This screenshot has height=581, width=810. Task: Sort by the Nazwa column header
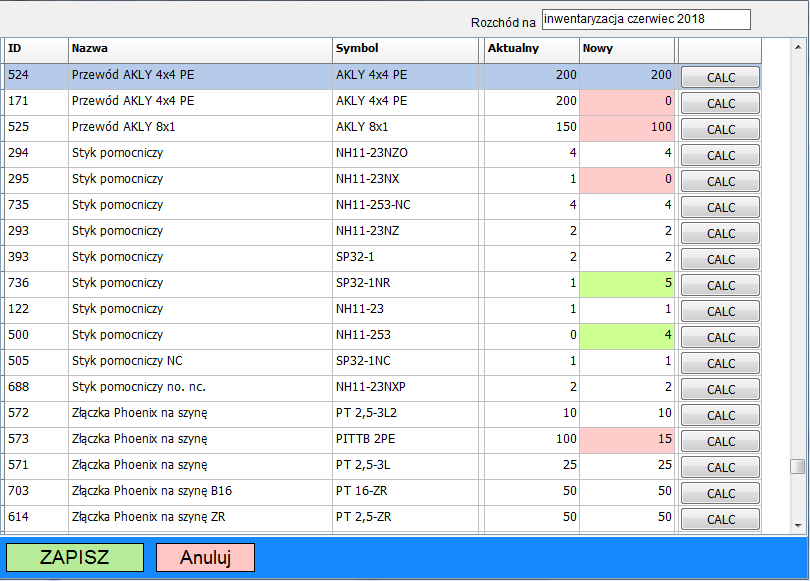pyautogui.click(x=200, y=50)
